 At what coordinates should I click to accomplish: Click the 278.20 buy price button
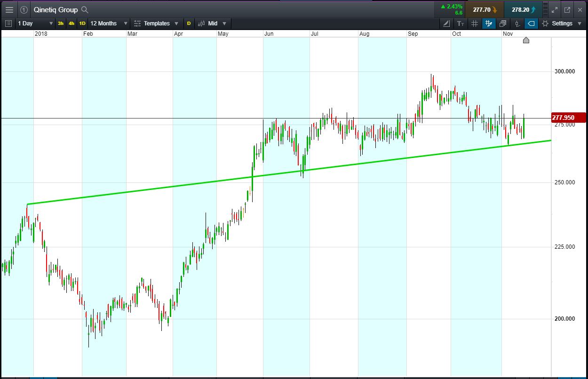tap(523, 9)
